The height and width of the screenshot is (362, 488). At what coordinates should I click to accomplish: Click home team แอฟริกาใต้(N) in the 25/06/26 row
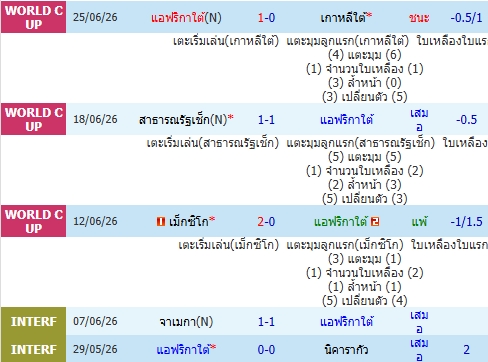(x=186, y=17)
